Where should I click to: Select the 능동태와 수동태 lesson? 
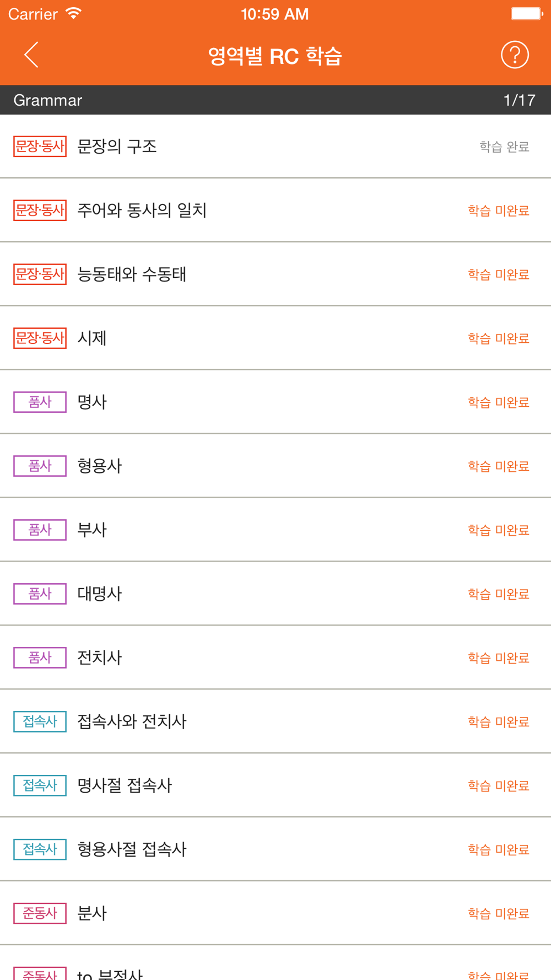pos(132,274)
